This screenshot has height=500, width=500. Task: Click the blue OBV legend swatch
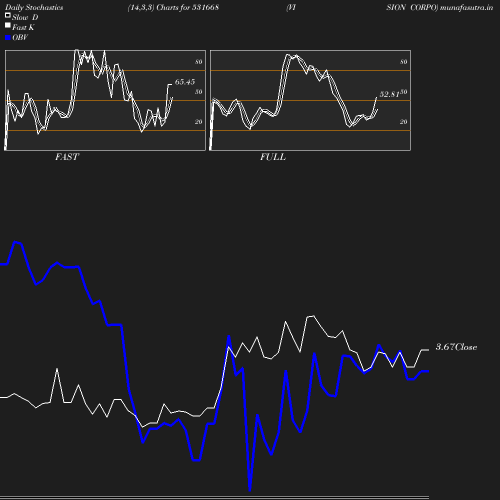click(8, 38)
